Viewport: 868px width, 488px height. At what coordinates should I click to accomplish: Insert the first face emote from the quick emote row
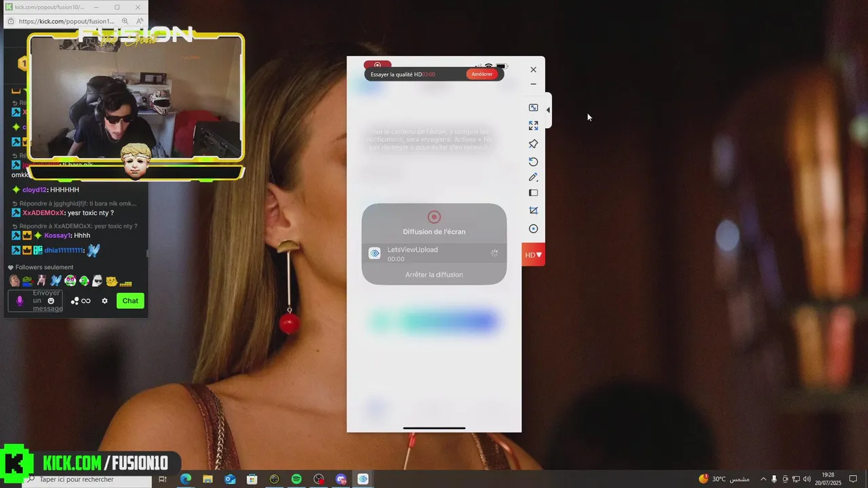[x=14, y=281]
